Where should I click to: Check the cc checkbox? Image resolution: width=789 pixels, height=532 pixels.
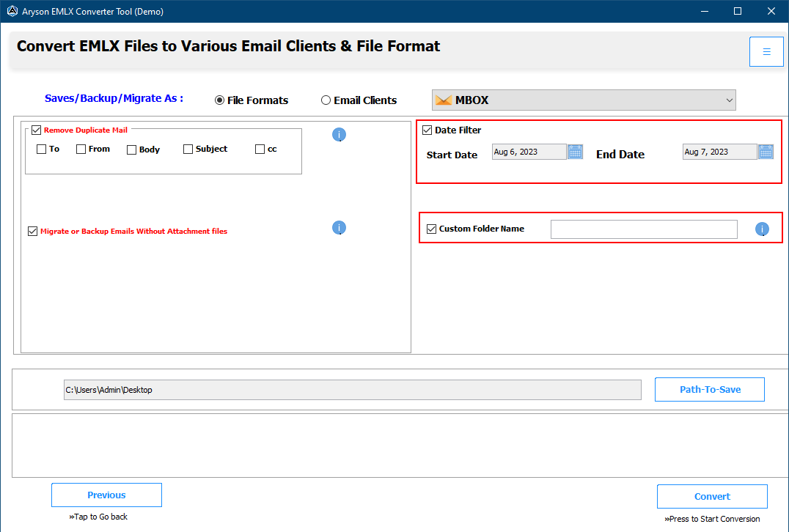(x=260, y=149)
